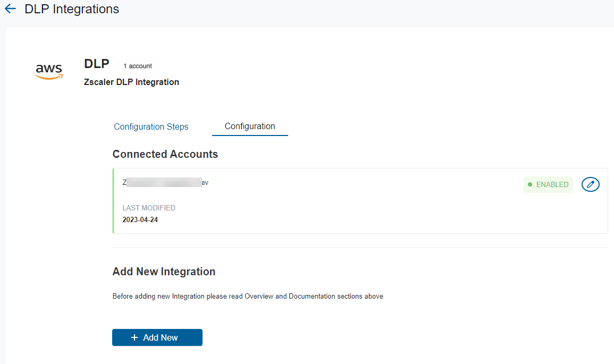614x364 pixels.
Task: Click the Overview and Documentation notice text
Action: [248, 297]
